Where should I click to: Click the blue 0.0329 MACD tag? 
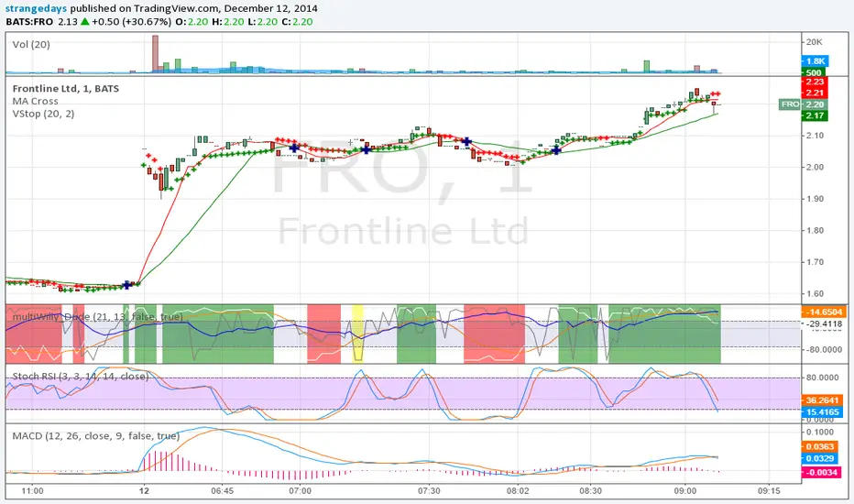820,459
